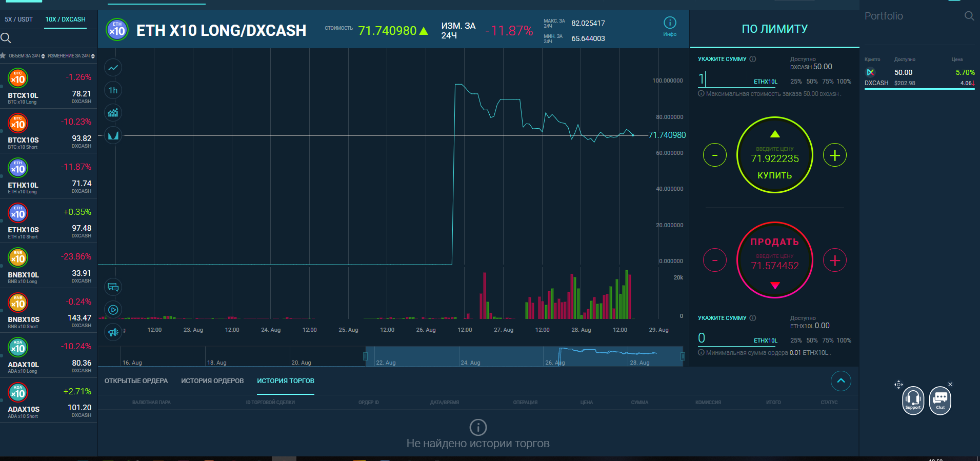Decrease the buy price with minus
980x461 pixels.
(x=715, y=155)
